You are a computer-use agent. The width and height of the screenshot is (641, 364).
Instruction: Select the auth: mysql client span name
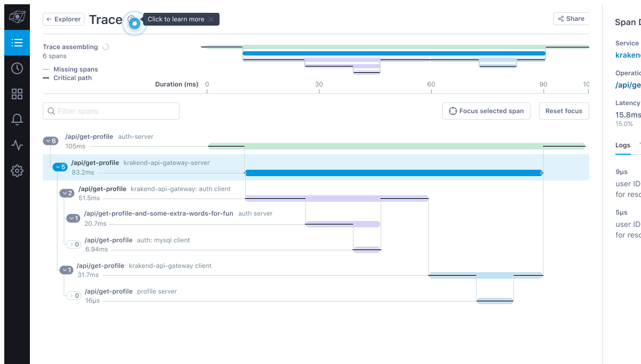(x=163, y=240)
